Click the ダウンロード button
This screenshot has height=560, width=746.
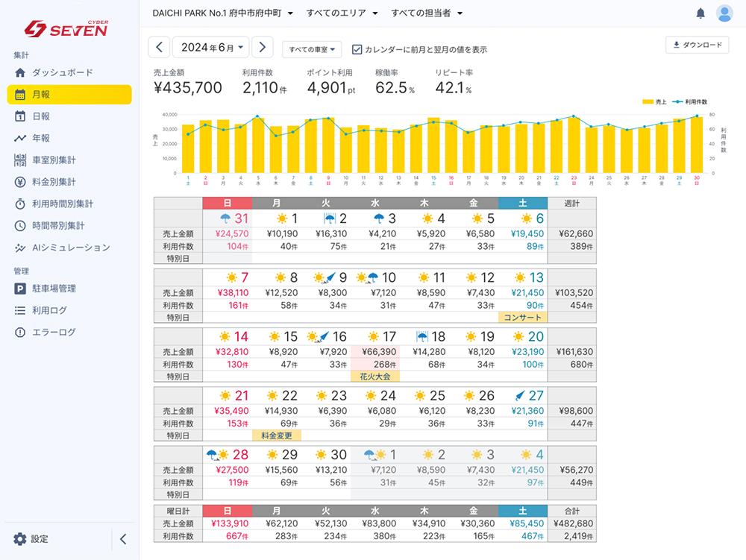pyautogui.click(x=697, y=45)
